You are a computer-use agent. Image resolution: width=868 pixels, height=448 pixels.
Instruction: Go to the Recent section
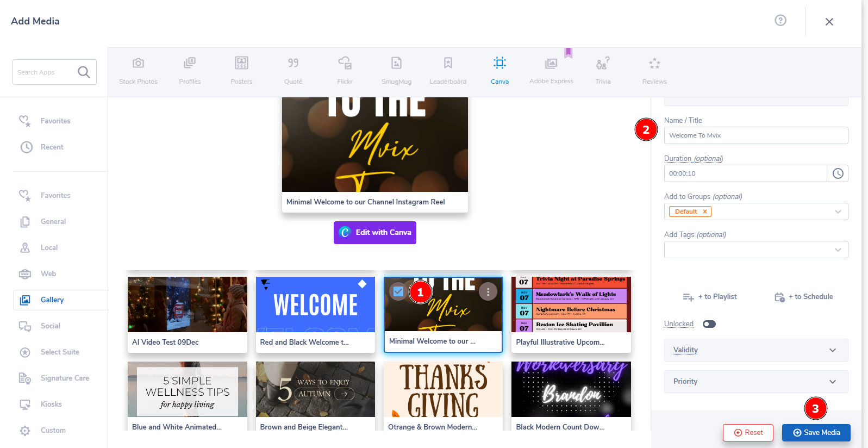[x=41, y=147]
